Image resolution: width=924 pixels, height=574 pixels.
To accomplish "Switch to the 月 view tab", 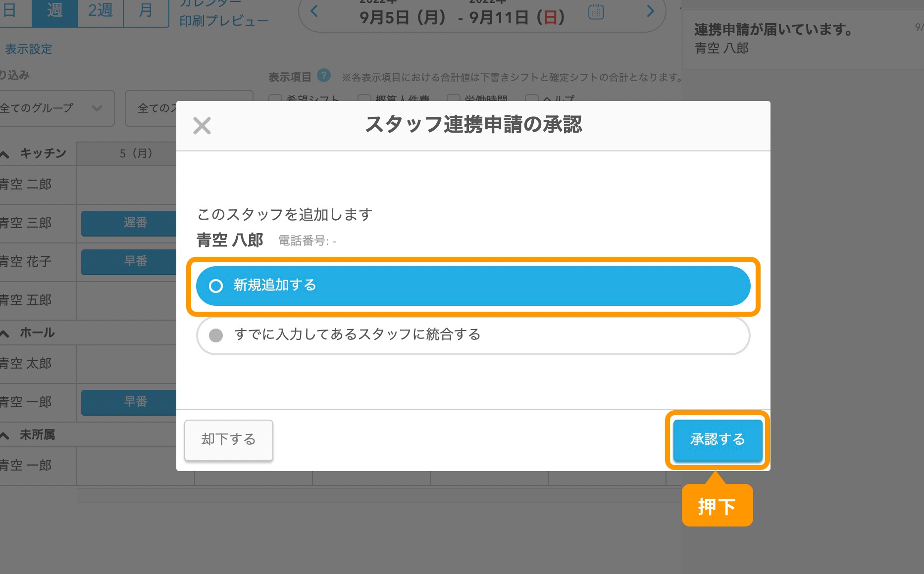I will coord(146,11).
